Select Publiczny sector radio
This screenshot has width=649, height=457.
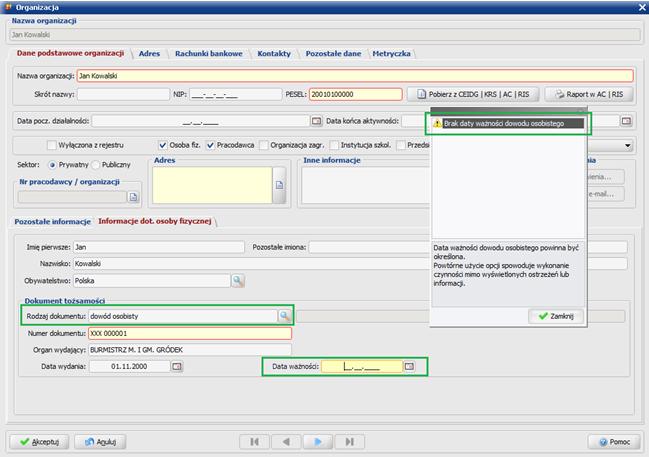tap(96, 165)
